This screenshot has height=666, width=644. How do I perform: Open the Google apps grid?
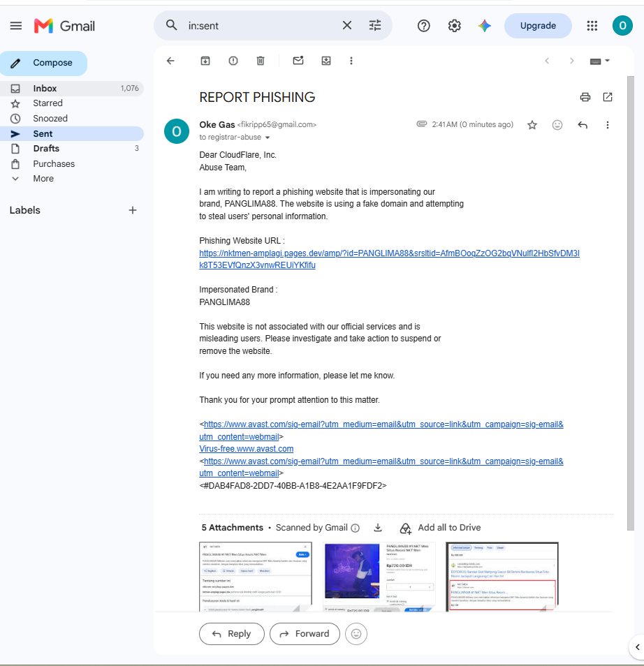tap(592, 26)
